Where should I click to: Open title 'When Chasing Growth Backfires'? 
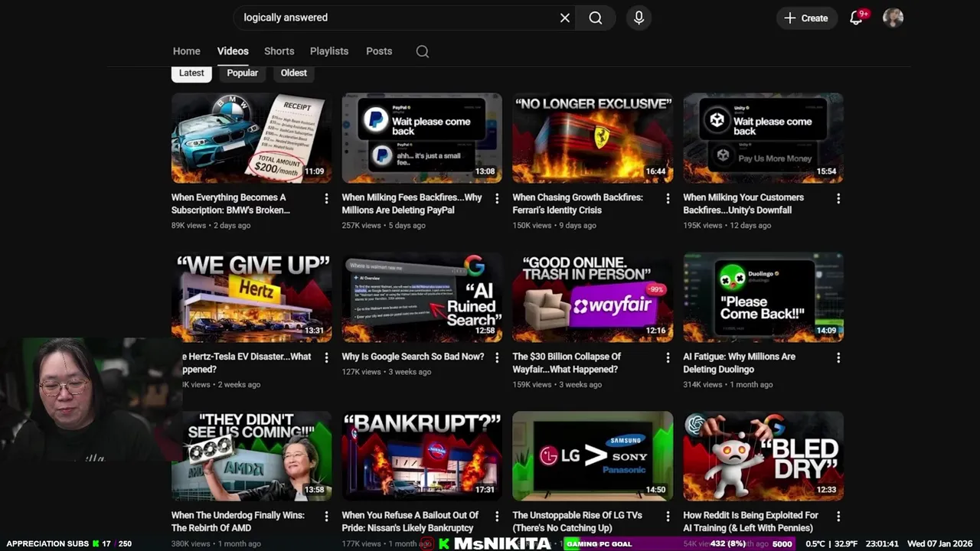point(578,204)
